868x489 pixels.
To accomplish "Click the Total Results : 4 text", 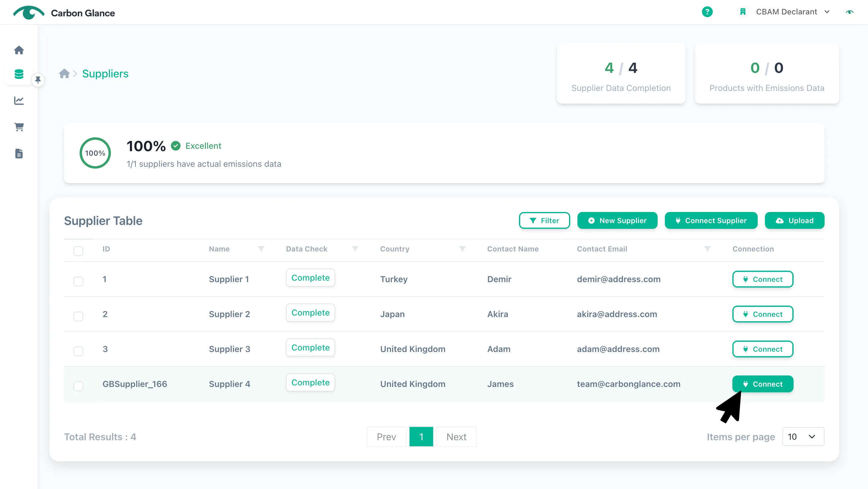I will coord(100,437).
